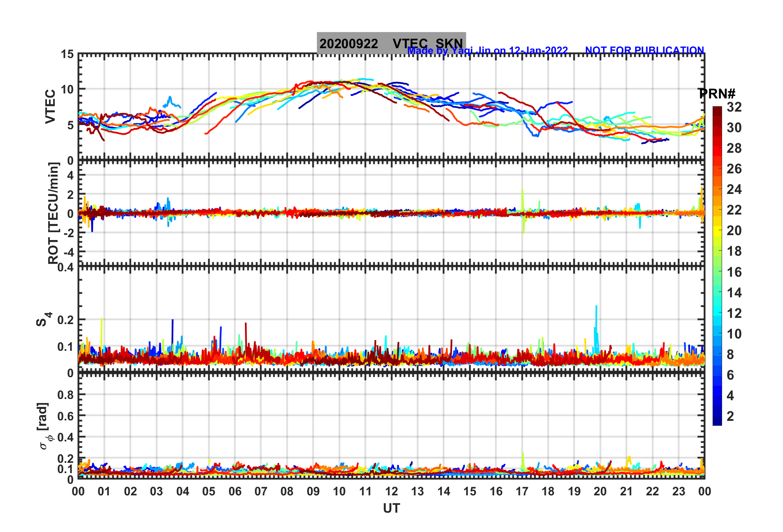This screenshot has width=783, height=532.
Task: Click the 'NOT FOR PUBLICATION' notice
Action: (644, 51)
